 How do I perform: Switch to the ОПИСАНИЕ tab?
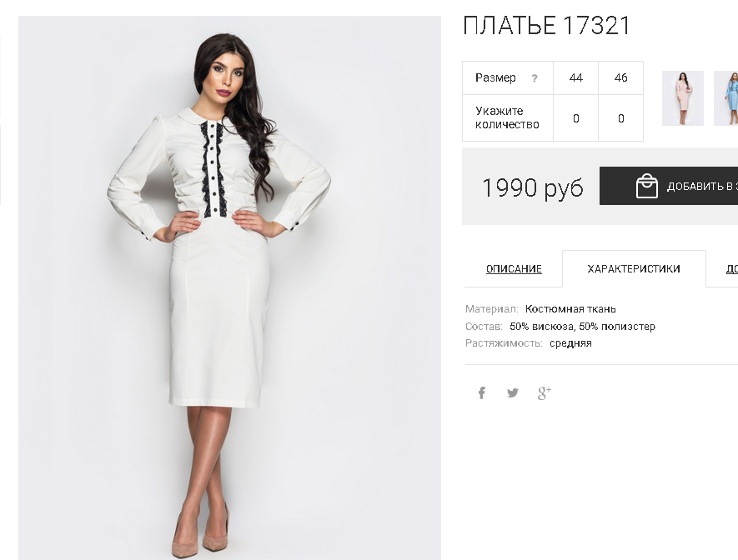coord(514,269)
